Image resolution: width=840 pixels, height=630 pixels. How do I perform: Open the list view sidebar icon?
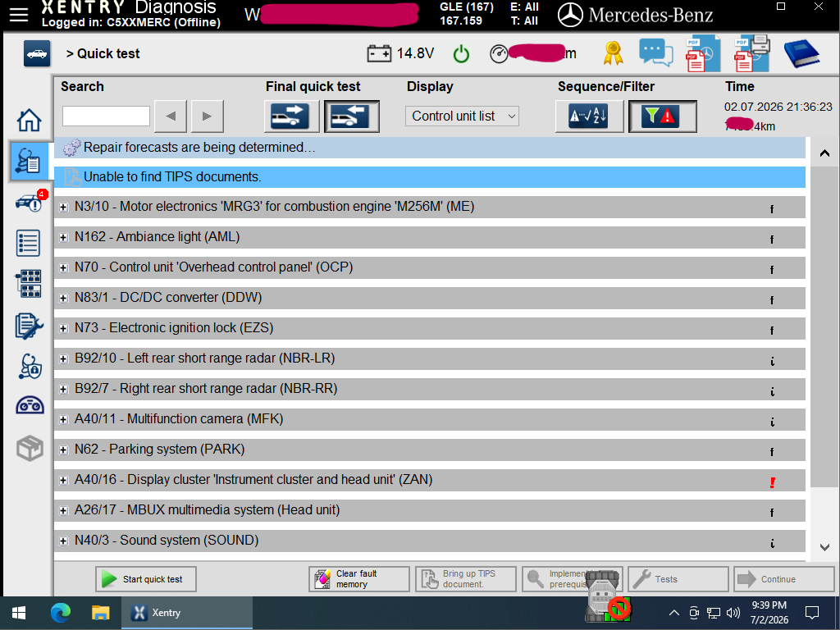(29, 243)
